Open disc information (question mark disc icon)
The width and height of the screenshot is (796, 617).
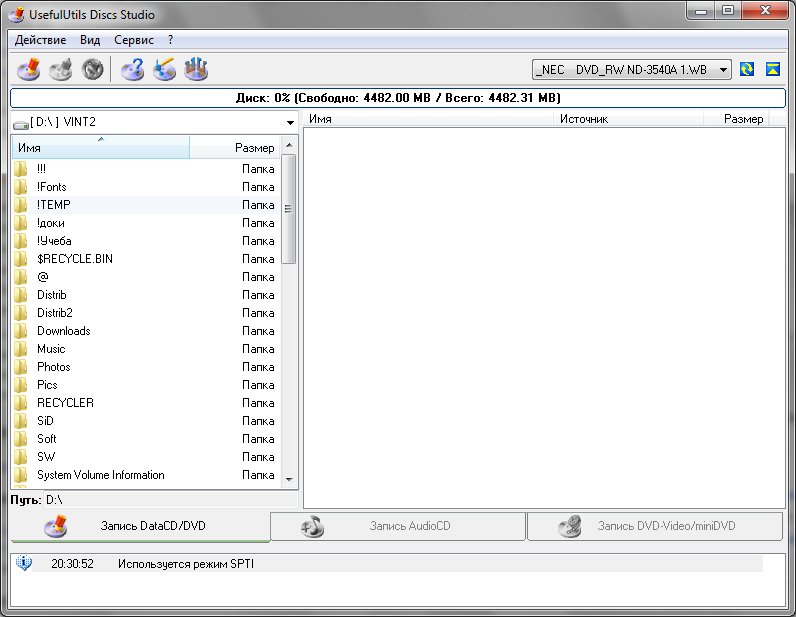132,69
